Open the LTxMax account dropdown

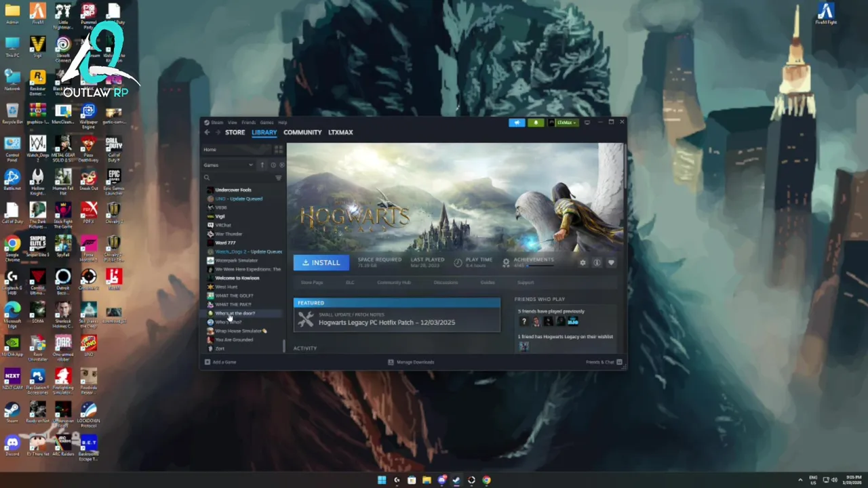564,123
